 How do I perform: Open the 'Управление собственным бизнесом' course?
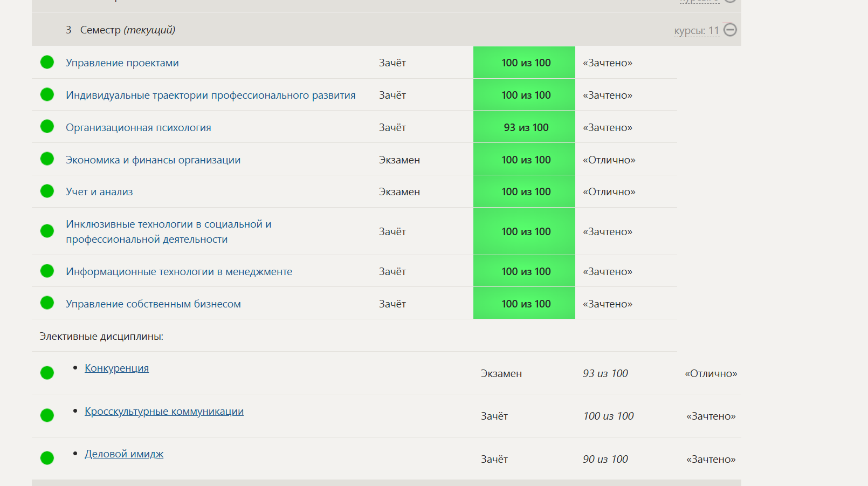click(153, 304)
